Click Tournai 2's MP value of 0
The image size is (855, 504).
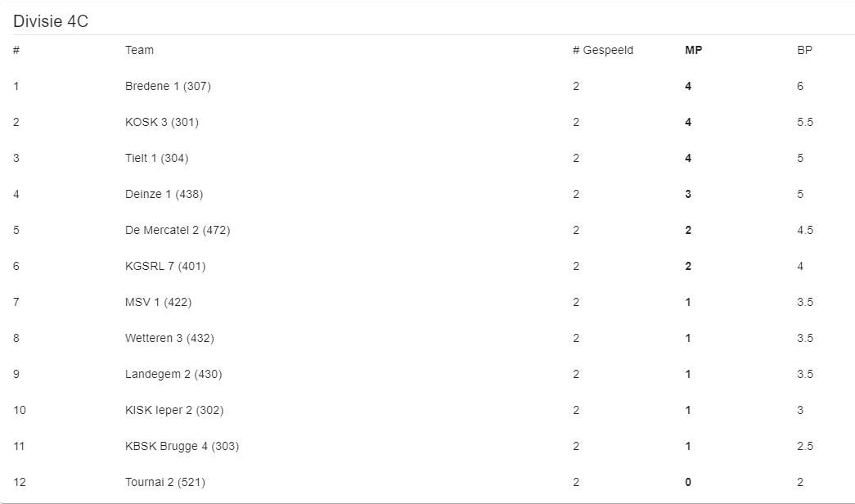(688, 482)
